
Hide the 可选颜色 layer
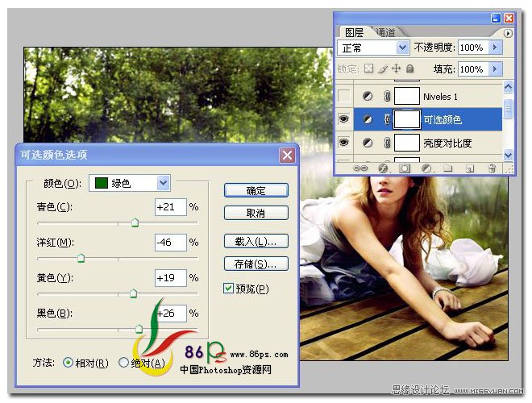pyautogui.click(x=343, y=119)
